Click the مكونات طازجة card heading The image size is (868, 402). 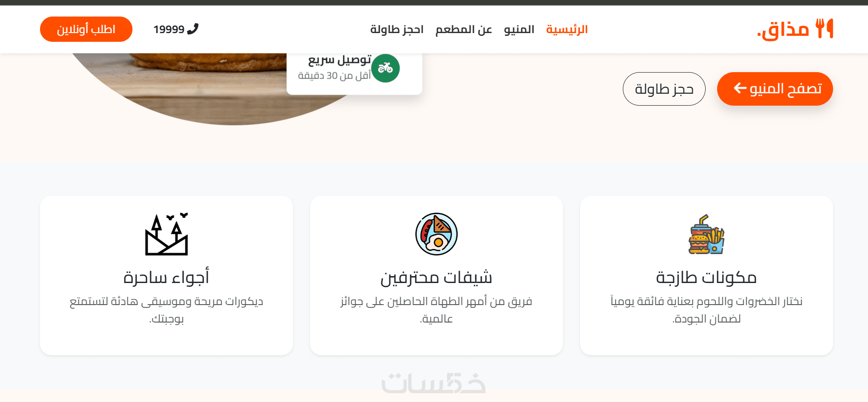click(x=706, y=277)
